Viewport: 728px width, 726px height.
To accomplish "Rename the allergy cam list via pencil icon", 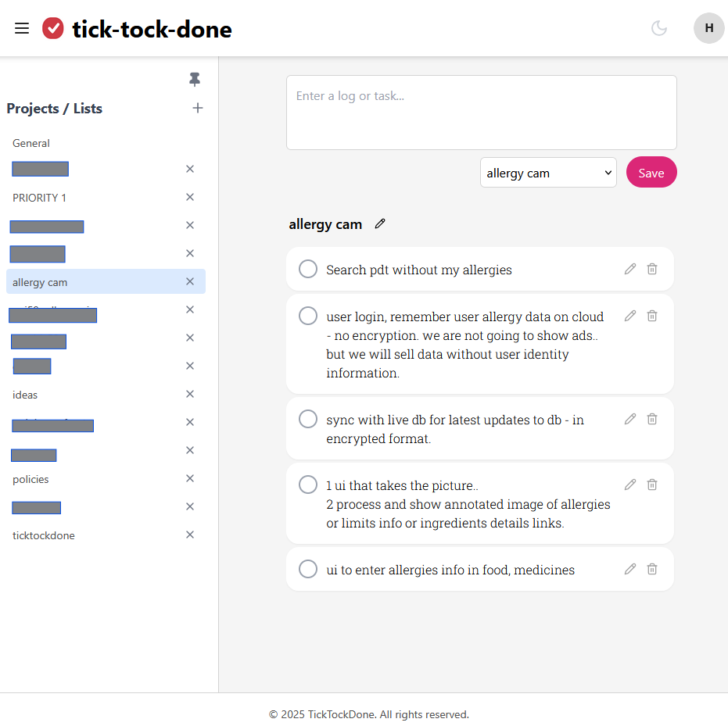I will (x=380, y=224).
